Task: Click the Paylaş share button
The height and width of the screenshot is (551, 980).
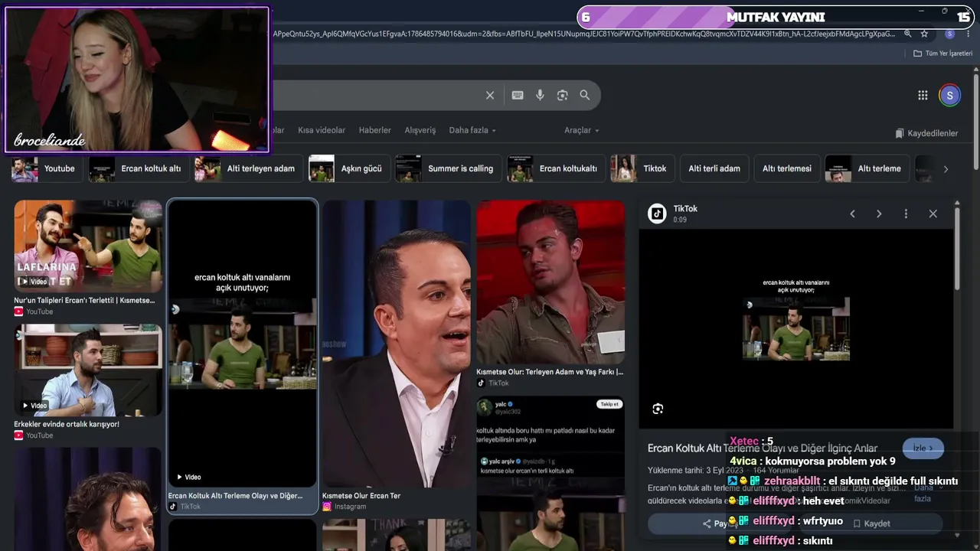Action: (720, 523)
